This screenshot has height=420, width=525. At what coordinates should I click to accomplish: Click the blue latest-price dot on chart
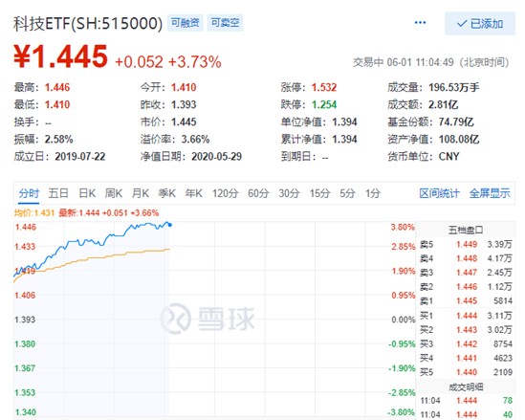pyautogui.click(x=170, y=225)
